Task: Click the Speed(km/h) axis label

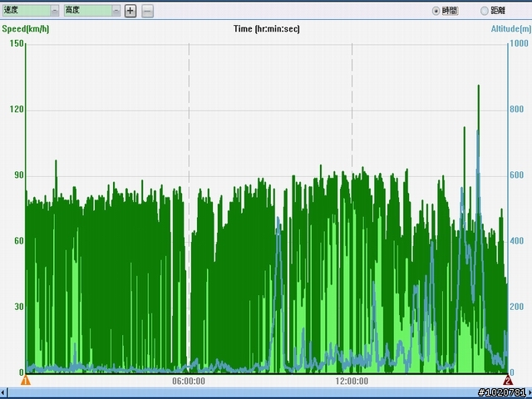Action: pos(26,29)
